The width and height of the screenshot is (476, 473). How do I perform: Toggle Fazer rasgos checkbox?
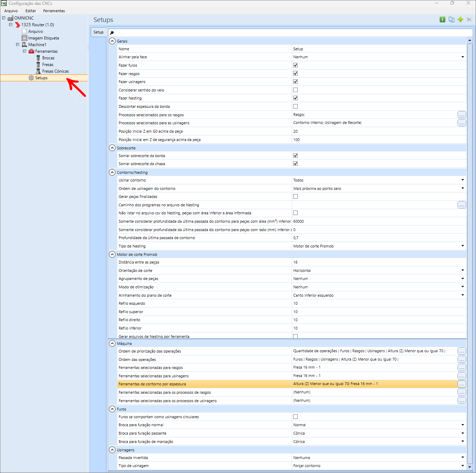click(x=295, y=73)
